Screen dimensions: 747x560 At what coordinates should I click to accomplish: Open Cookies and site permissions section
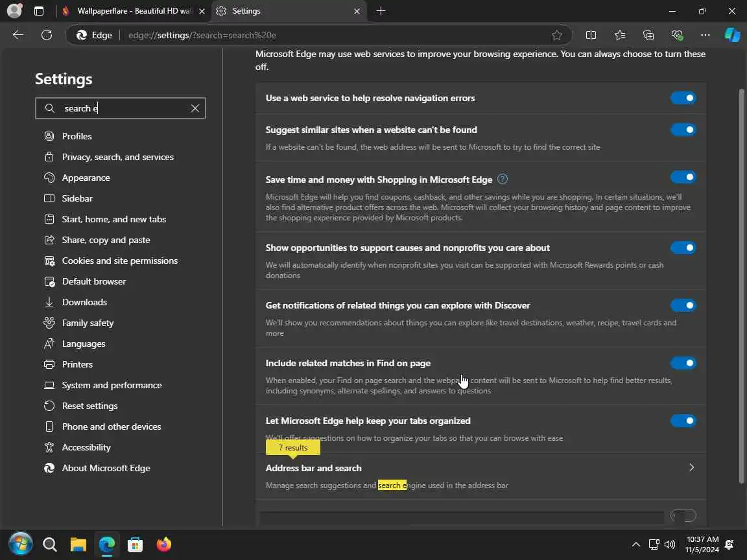tap(119, 261)
